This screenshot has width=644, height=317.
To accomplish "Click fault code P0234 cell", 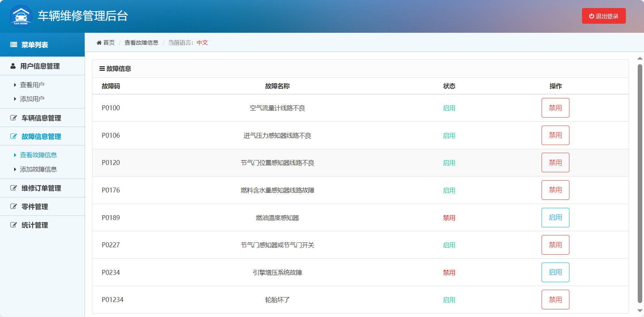I will pos(111,273).
